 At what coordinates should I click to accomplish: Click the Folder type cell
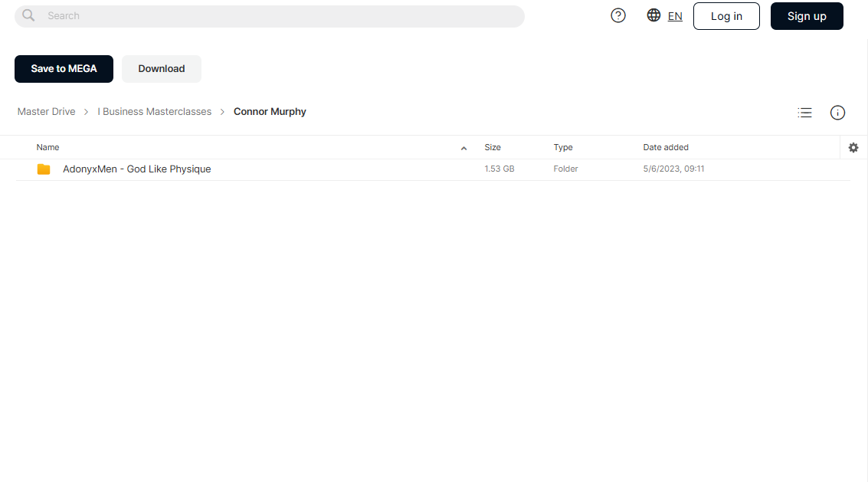point(565,169)
